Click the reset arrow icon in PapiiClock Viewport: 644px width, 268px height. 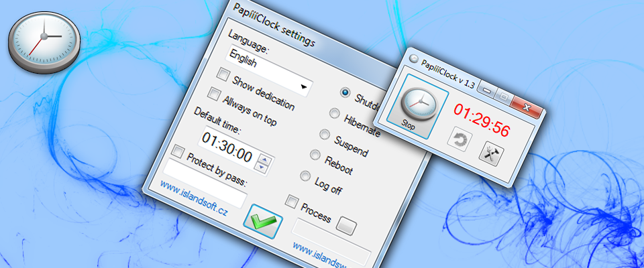460,139
